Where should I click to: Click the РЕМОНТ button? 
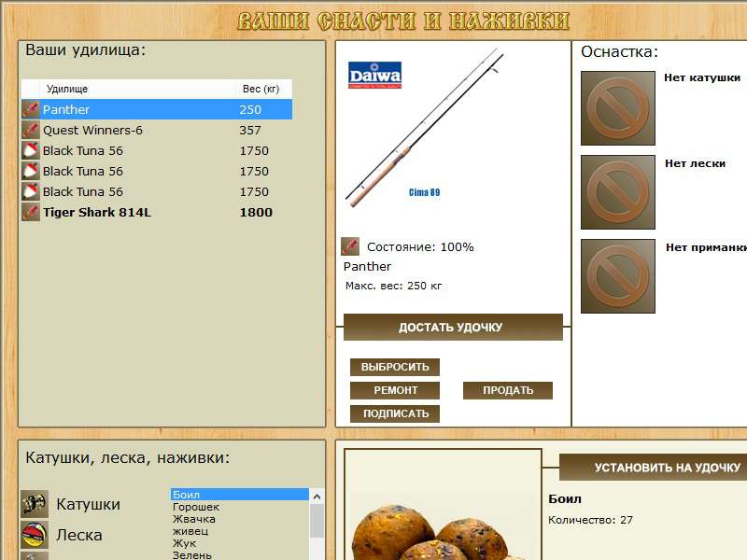(x=395, y=390)
